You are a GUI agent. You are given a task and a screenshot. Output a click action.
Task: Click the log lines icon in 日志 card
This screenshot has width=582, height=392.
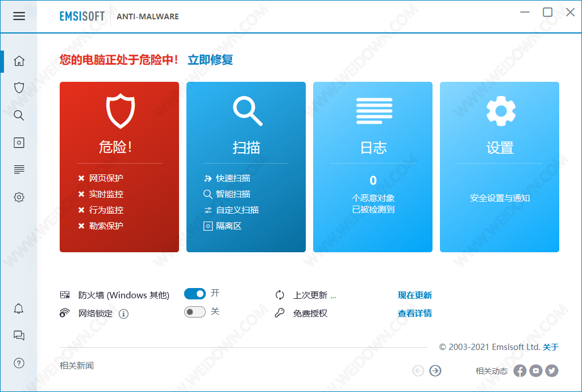pyautogui.click(x=374, y=111)
